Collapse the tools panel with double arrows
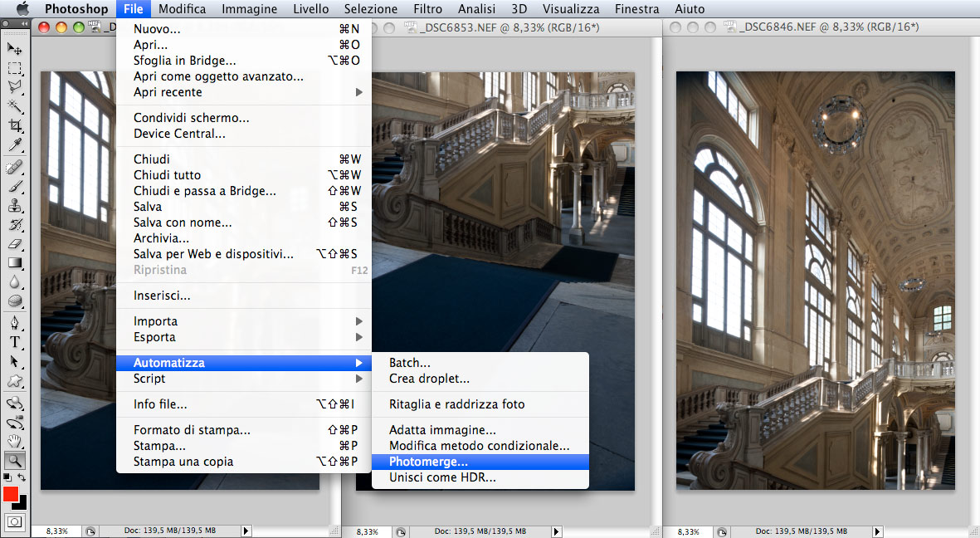 point(25,24)
